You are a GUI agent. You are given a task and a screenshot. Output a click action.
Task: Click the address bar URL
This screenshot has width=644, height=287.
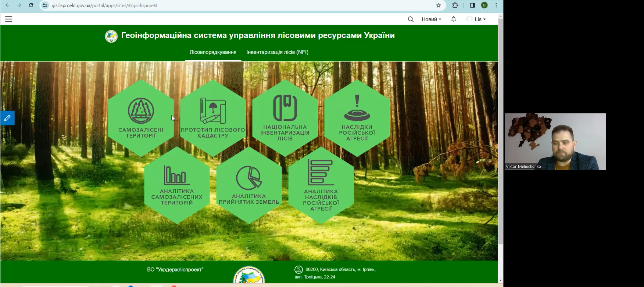tap(105, 6)
